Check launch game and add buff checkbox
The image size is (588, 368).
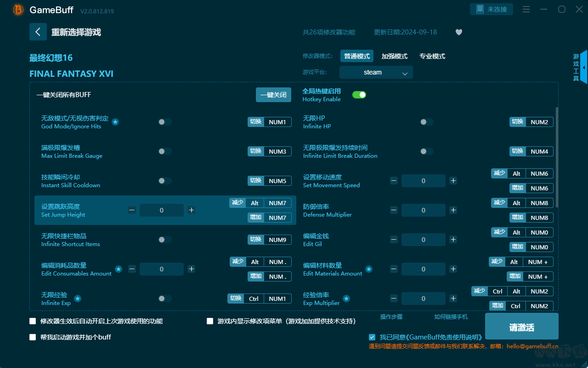[33, 337]
